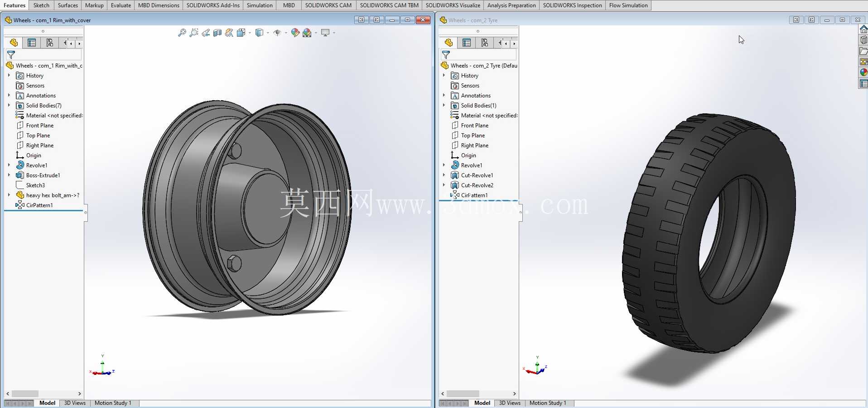
Task: Click the Edit Appearance icon
Action: click(295, 33)
